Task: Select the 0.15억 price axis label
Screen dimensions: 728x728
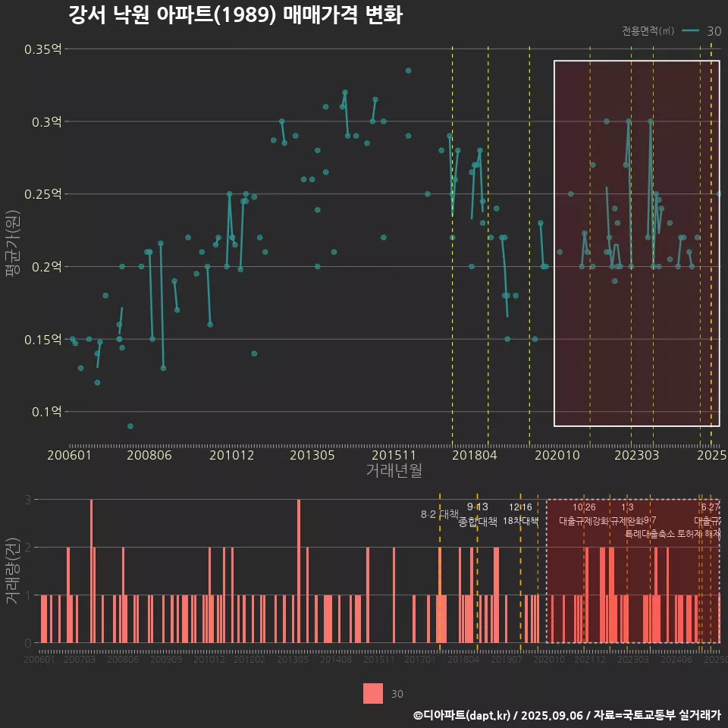Action: (42, 340)
